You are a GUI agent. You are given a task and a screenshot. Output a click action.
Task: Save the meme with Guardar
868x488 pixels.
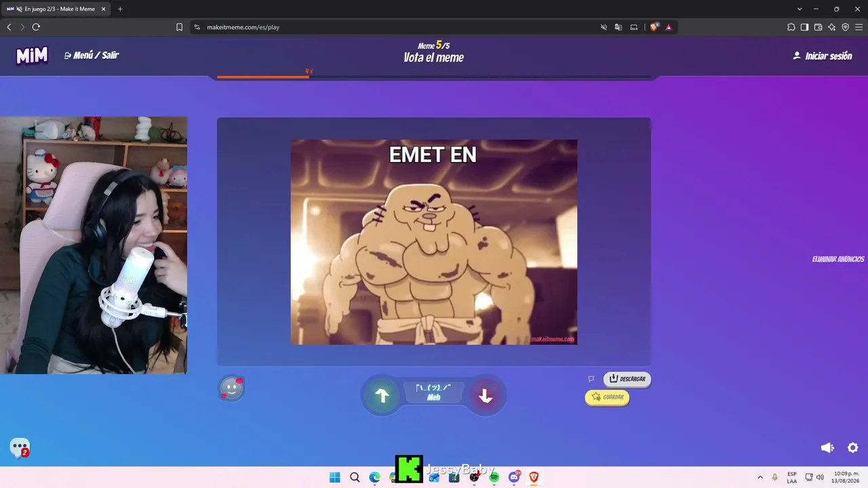tap(607, 397)
